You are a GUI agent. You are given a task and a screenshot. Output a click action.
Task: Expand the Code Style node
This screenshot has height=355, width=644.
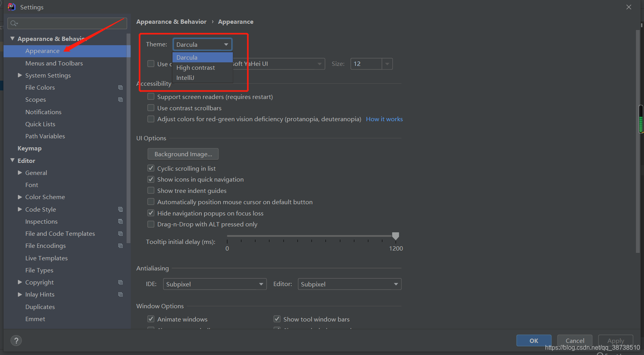20,209
